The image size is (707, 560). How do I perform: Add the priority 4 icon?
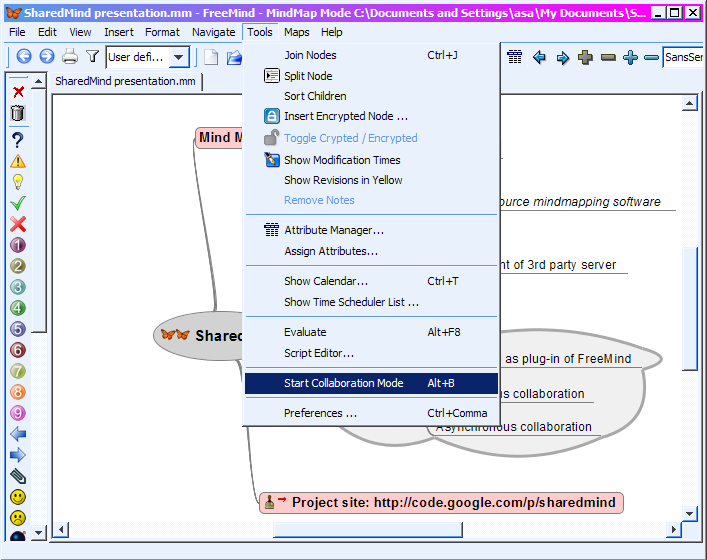pyautogui.click(x=18, y=308)
